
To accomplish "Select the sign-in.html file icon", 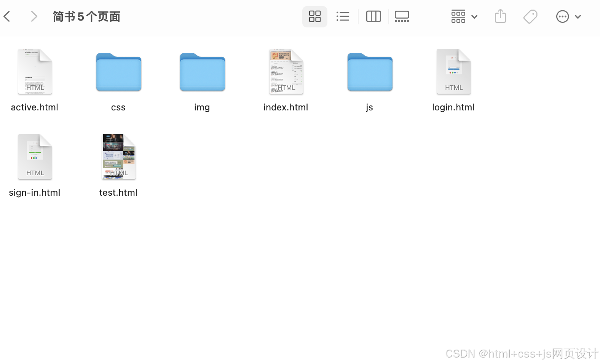I will [35, 157].
